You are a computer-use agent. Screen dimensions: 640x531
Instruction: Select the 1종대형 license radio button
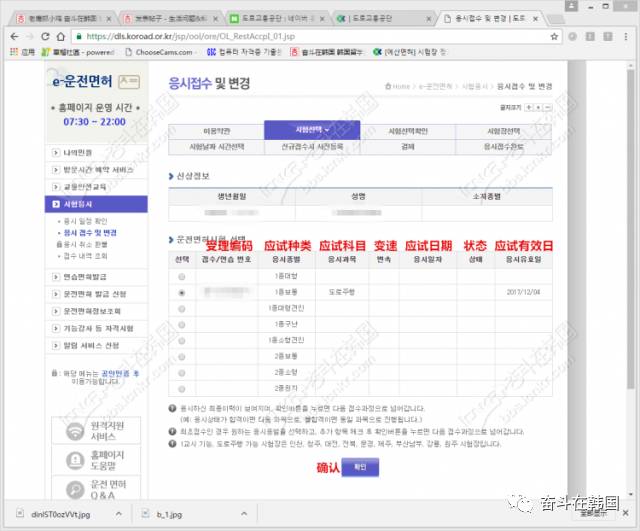[182, 277]
